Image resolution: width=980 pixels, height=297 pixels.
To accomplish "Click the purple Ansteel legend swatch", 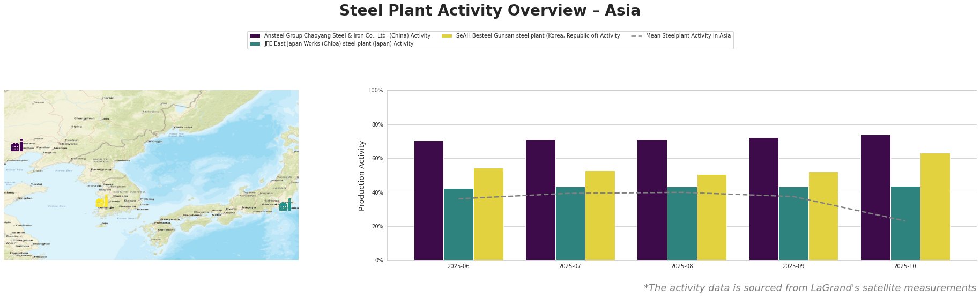I will (255, 36).
